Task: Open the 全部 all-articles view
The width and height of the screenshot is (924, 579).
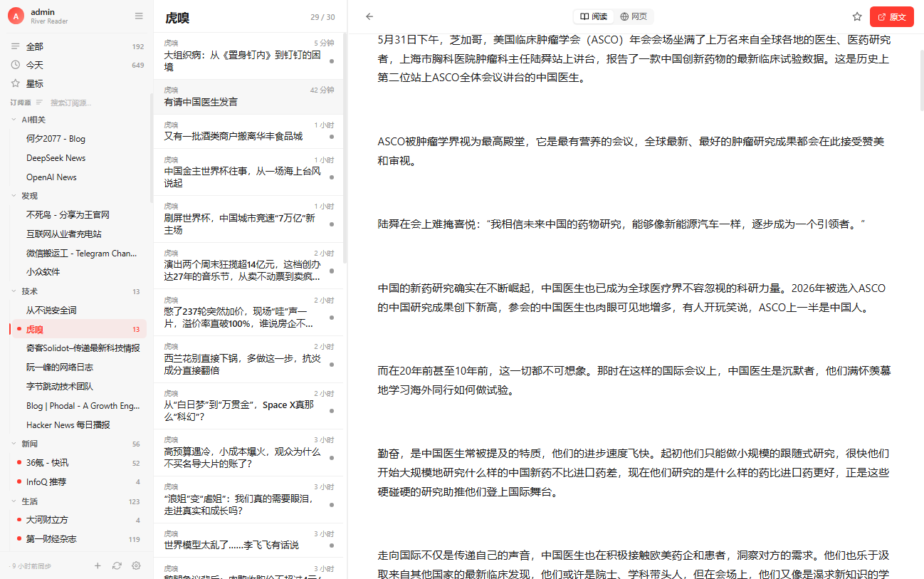Action: (x=77, y=46)
